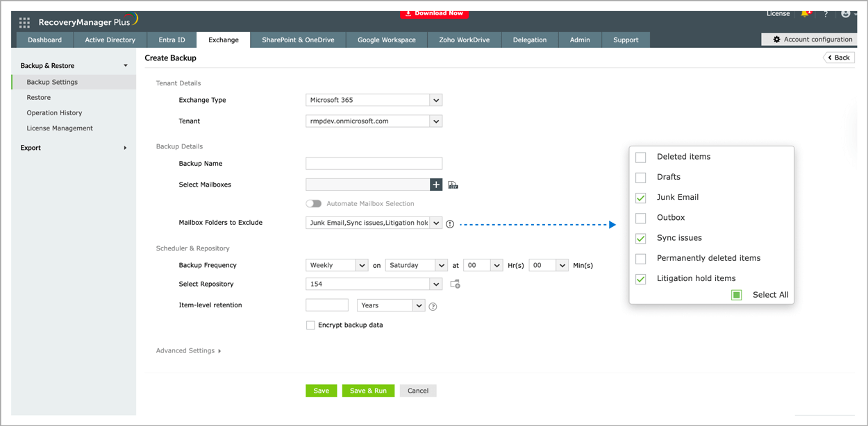Click the add repository icon
The width and height of the screenshot is (868, 426).
click(456, 284)
